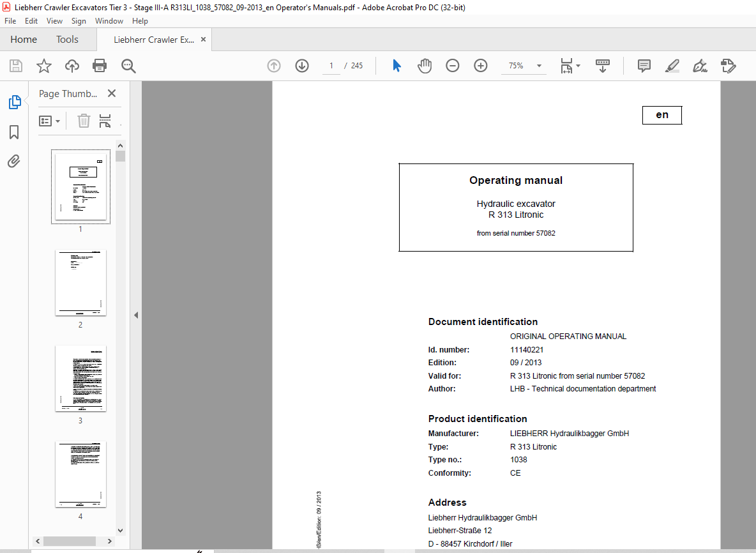
Task: Click the thumbnail horizontal scrollbar handle
Action: [70, 542]
